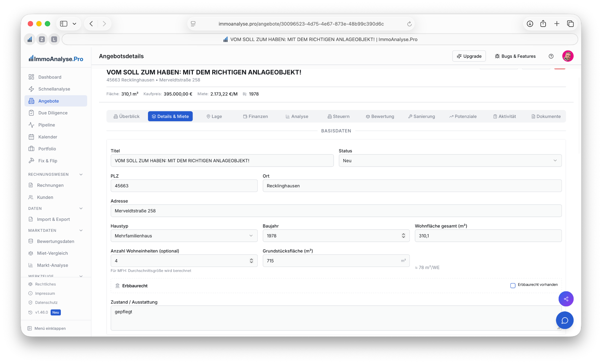Screen dimensions: 602x364
Task: Click the pinned Z tab icon
Action: click(42, 39)
